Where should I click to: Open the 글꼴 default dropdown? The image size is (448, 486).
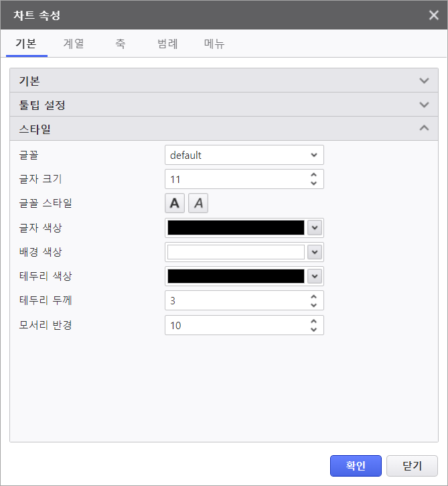point(244,155)
